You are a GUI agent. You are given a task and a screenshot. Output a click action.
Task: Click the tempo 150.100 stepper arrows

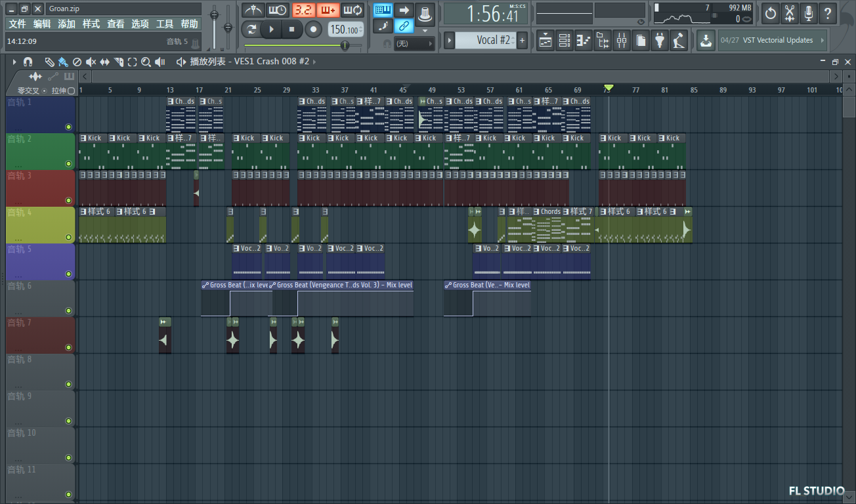(361, 29)
